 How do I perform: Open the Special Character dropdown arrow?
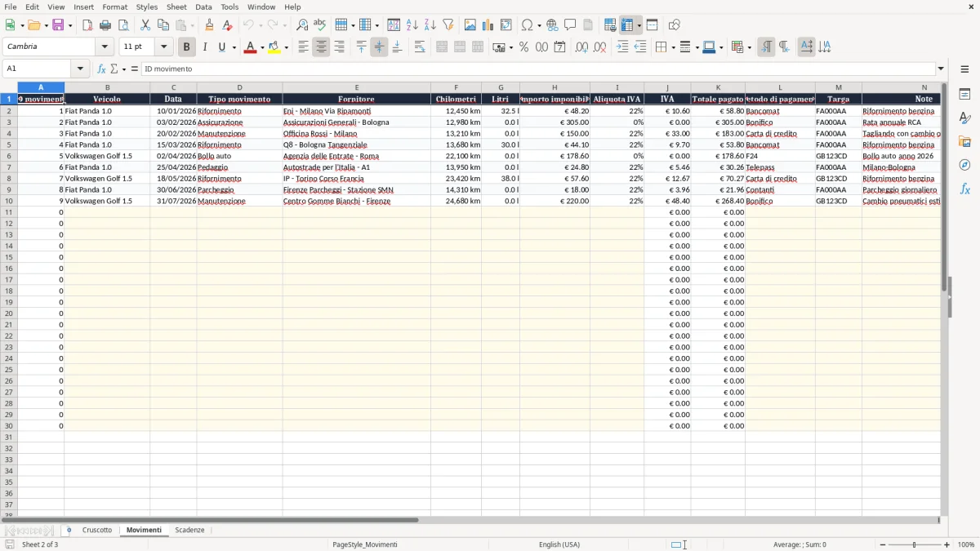tap(539, 25)
